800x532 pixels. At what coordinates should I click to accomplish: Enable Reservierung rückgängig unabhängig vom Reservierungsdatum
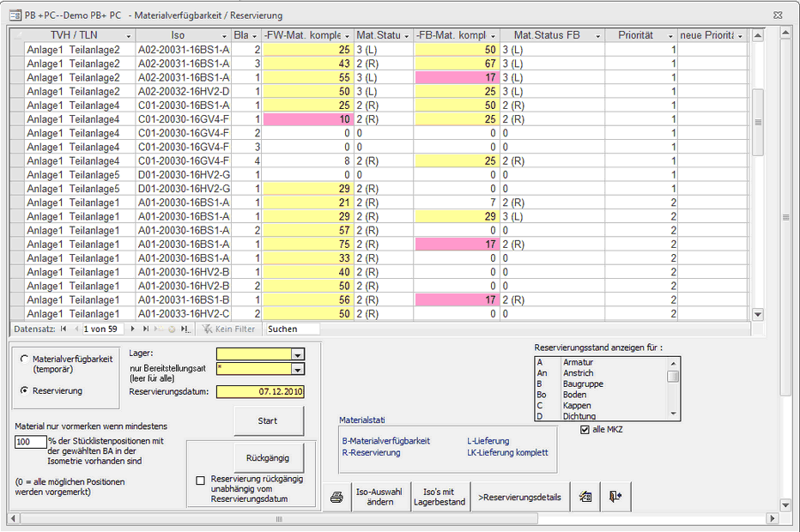[201, 480]
